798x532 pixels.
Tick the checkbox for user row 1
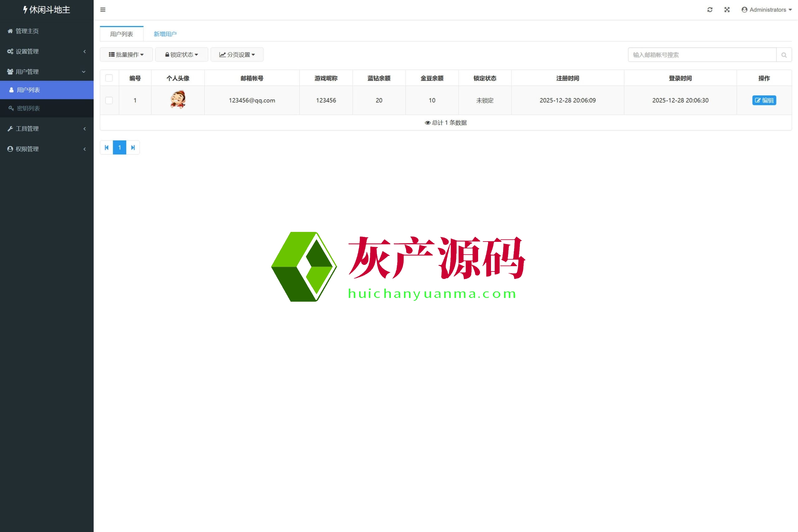(109, 100)
